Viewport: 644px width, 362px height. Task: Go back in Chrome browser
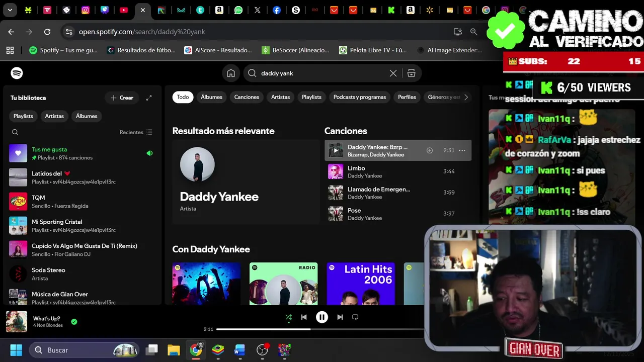11,32
